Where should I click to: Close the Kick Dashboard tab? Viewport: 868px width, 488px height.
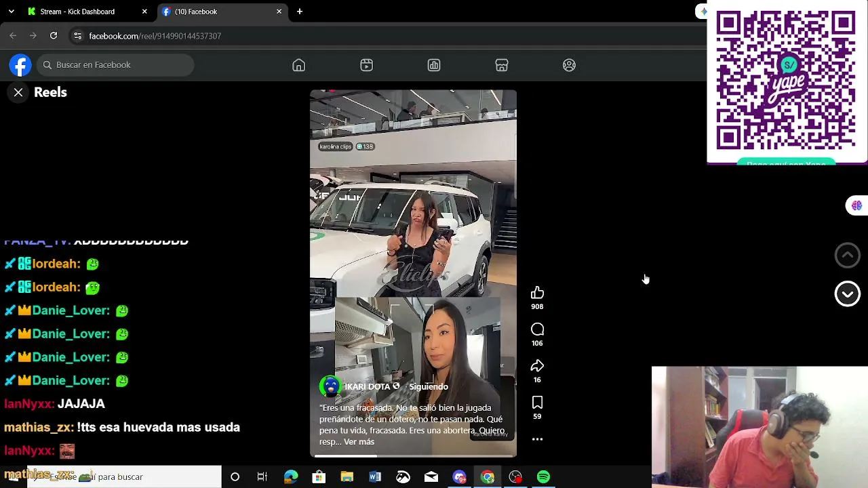pos(144,12)
